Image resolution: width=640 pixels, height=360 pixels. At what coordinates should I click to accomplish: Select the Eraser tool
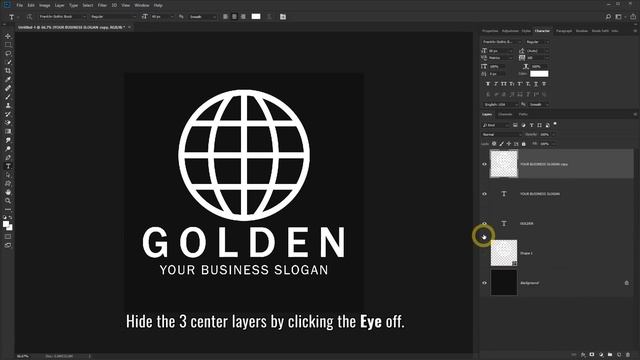point(8,123)
